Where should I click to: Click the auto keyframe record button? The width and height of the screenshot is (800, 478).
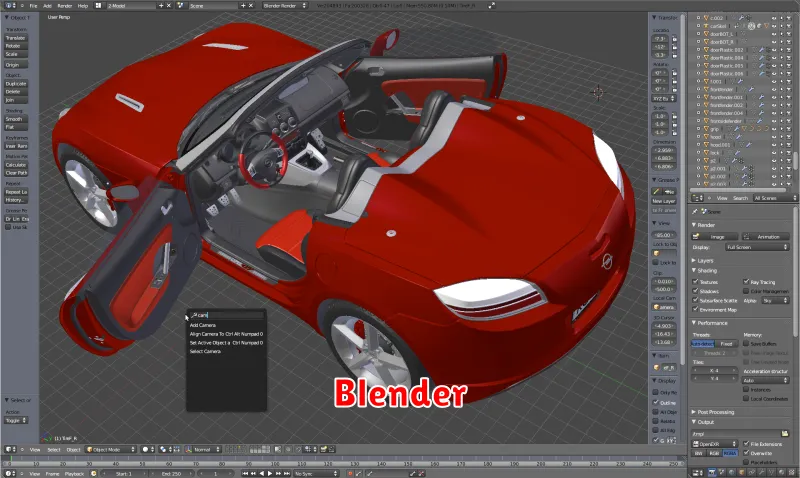click(x=350, y=473)
